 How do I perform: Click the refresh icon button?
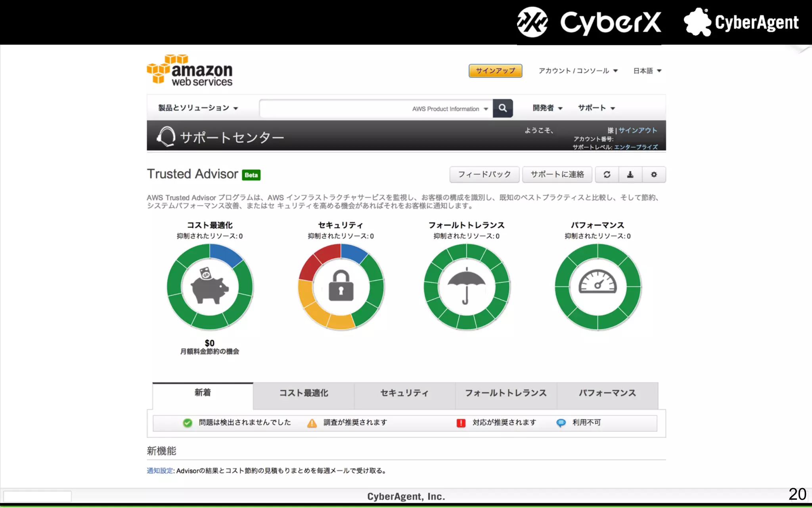607,175
